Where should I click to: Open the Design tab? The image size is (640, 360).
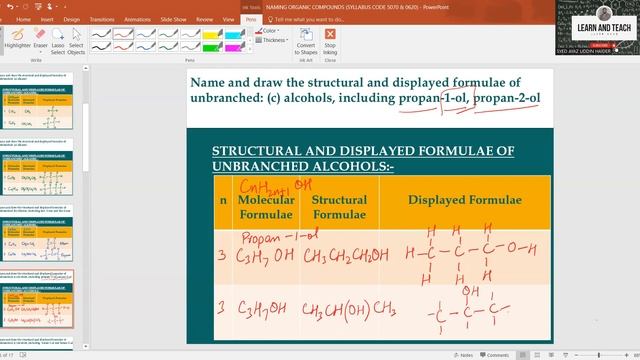pyautogui.click(x=71, y=20)
